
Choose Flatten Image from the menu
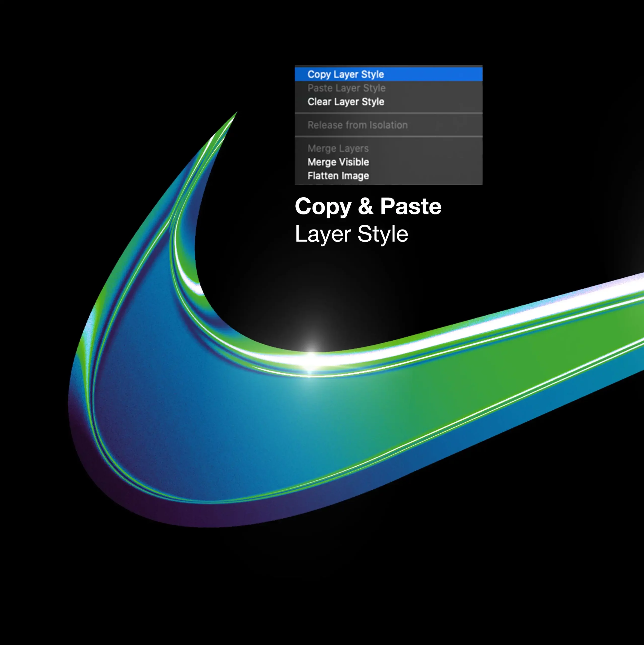pyautogui.click(x=388, y=176)
